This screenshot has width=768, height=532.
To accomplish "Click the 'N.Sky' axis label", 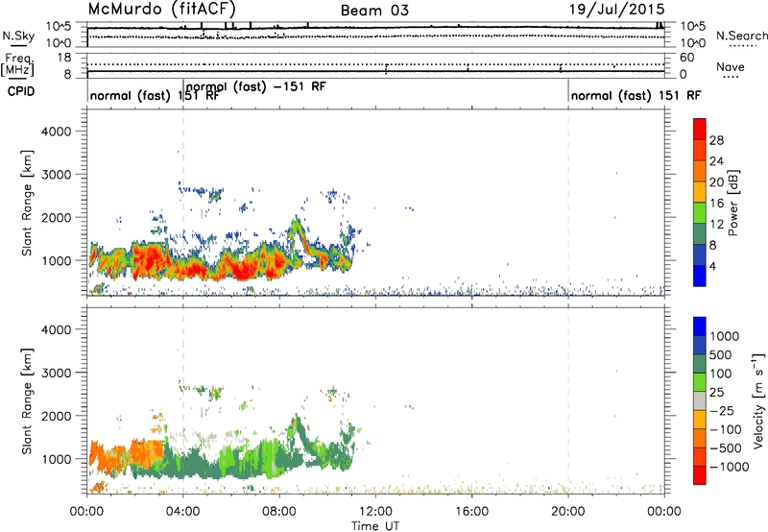I will tap(18, 36).
